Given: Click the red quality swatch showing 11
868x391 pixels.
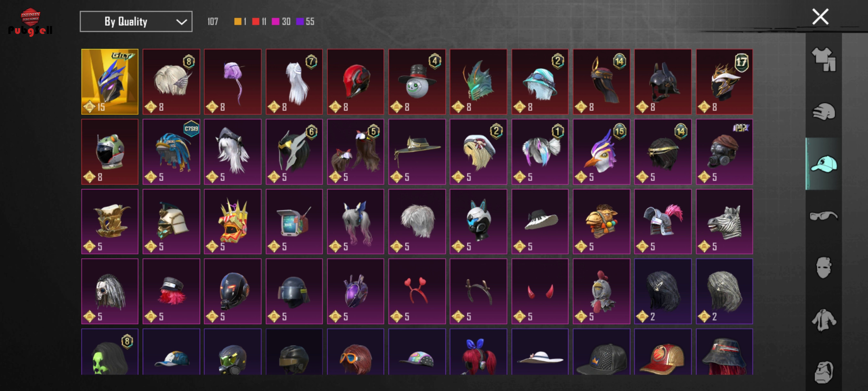Looking at the screenshot, I should coord(256,21).
